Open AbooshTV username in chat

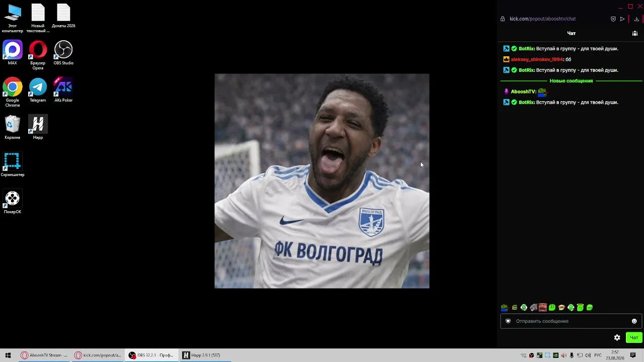(x=523, y=92)
